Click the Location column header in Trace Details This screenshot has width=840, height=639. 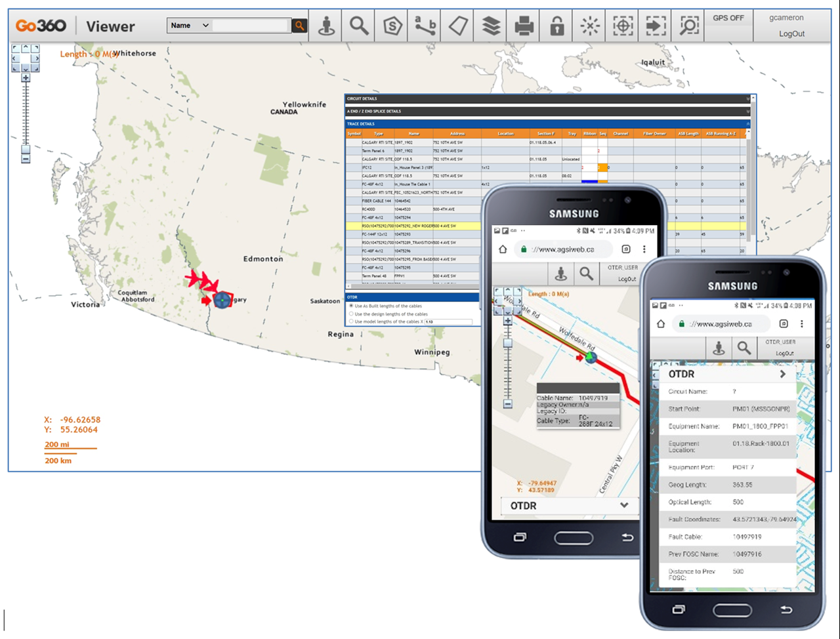[505, 134]
